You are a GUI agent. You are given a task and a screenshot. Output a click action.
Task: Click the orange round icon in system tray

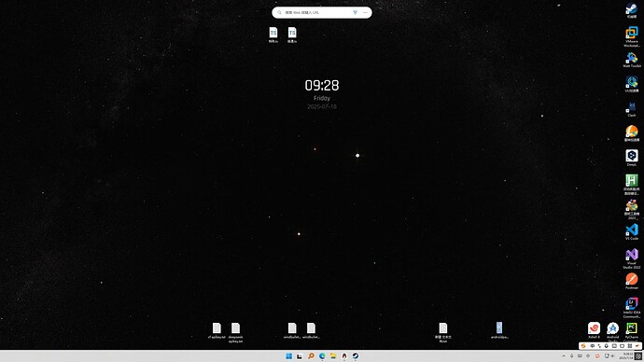click(x=597, y=355)
